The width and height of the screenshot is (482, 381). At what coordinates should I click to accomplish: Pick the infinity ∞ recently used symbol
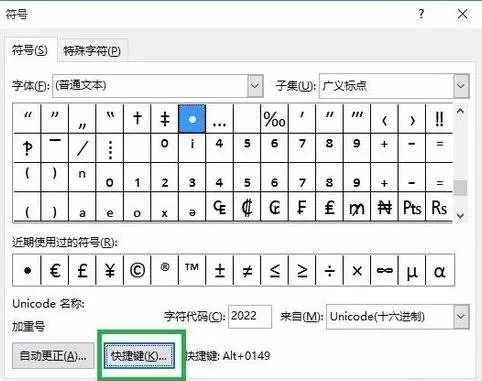click(384, 270)
